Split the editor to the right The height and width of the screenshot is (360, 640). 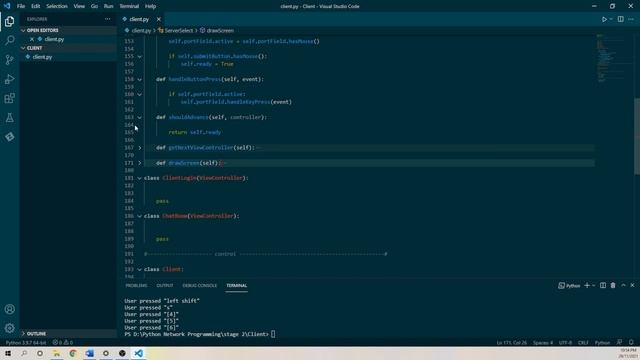click(620, 19)
